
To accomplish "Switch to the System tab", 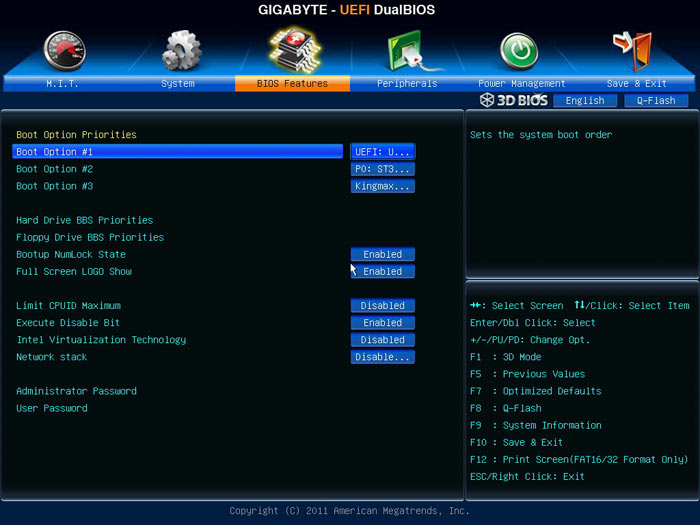I will (x=178, y=83).
